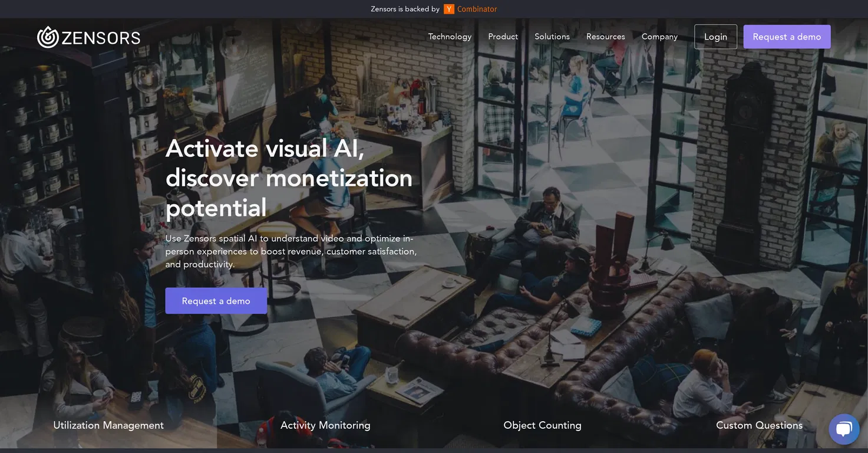Follow the Combinator link in banner

click(x=477, y=9)
